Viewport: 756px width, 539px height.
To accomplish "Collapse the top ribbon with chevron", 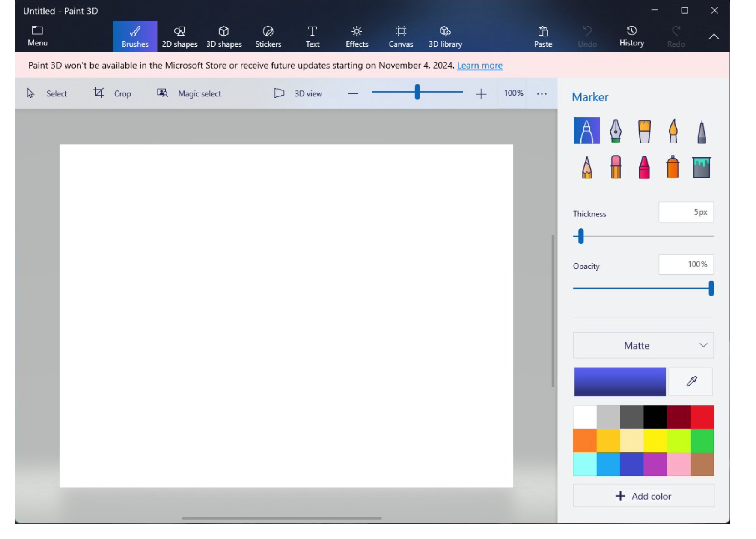I will pyautogui.click(x=714, y=36).
